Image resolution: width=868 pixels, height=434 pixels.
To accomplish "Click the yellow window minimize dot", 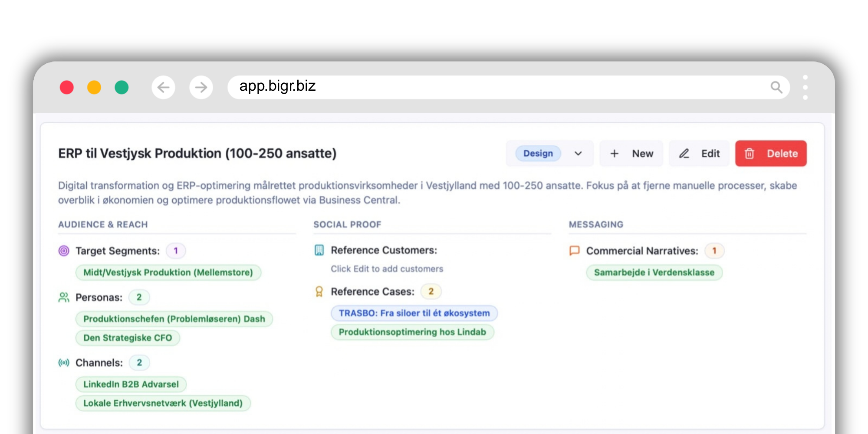I will tap(94, 87).
